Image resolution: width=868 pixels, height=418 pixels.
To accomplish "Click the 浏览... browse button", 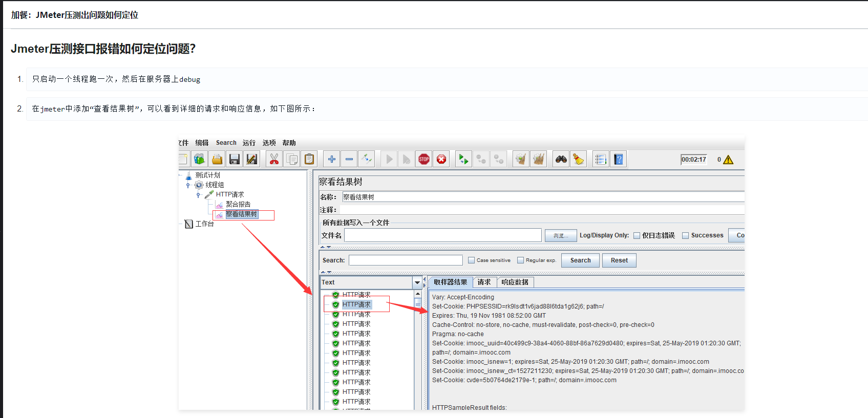I will [x=561, y=235].
